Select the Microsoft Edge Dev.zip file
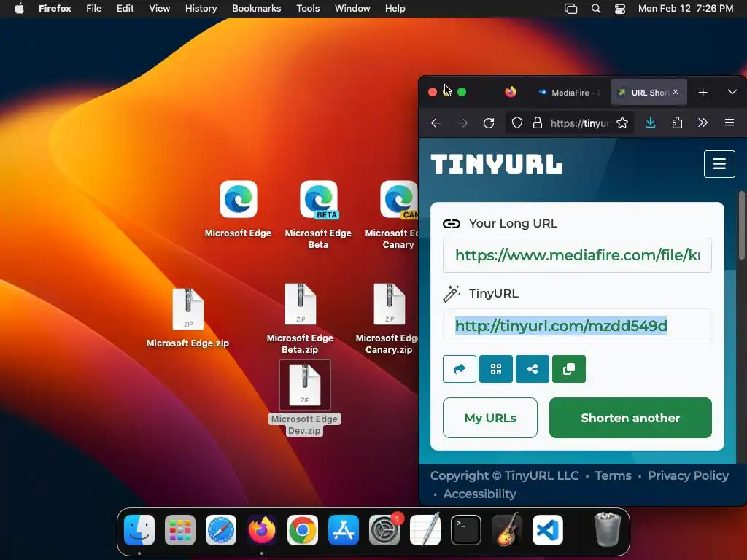Viewport: 747px width, 560px height. pos(304,399)
